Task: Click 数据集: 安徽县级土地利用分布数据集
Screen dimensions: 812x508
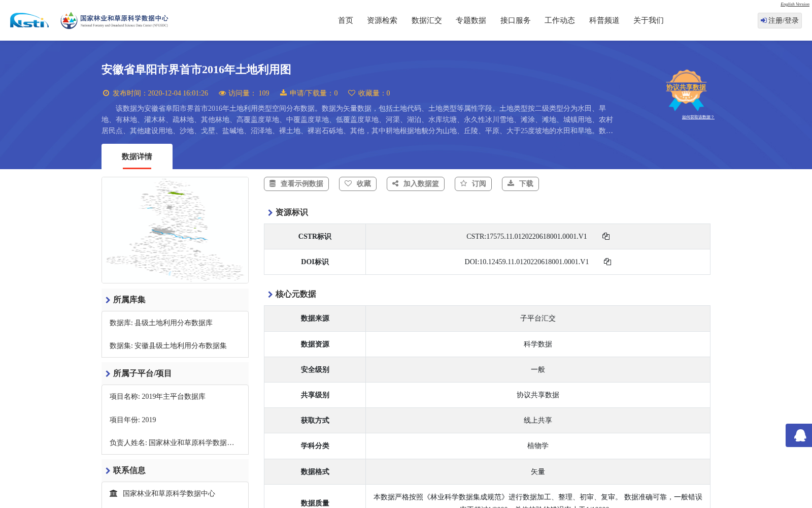Action: pyautogui.click(x=168, y=346)
